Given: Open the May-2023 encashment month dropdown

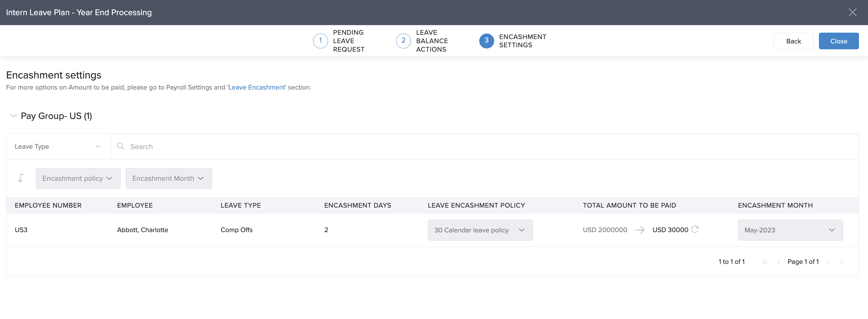Looking at the screenshot, I should (790, 230).
